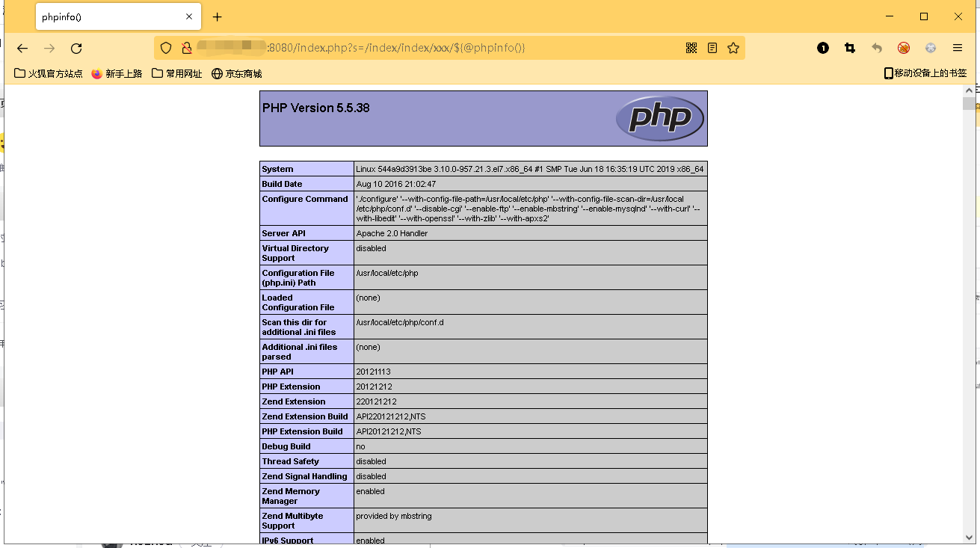Click 'Zend Signal Handling' label
The image size is (980, 548).
coord(304,476)
